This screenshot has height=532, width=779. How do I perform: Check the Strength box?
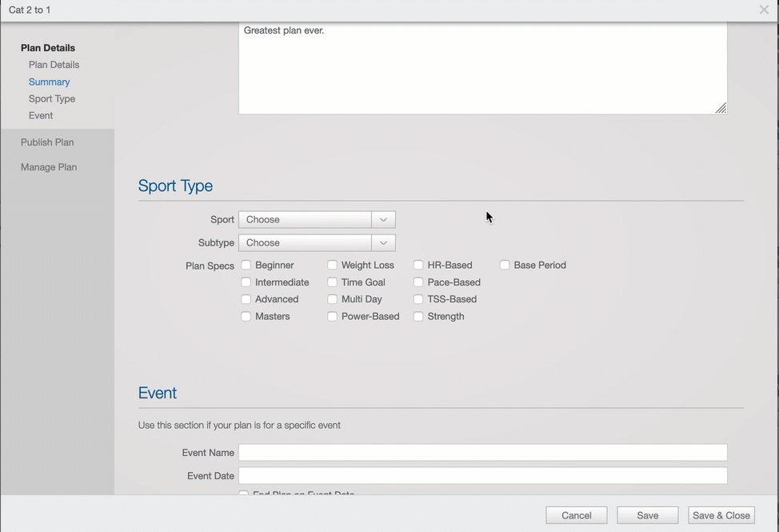pos(418,317)
